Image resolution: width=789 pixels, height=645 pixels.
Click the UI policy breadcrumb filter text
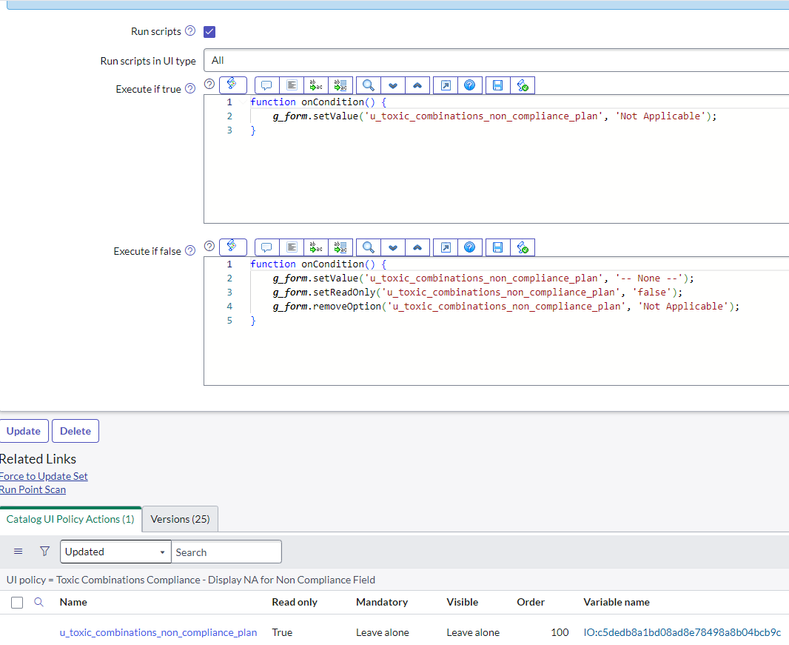(x=191, y=580)
